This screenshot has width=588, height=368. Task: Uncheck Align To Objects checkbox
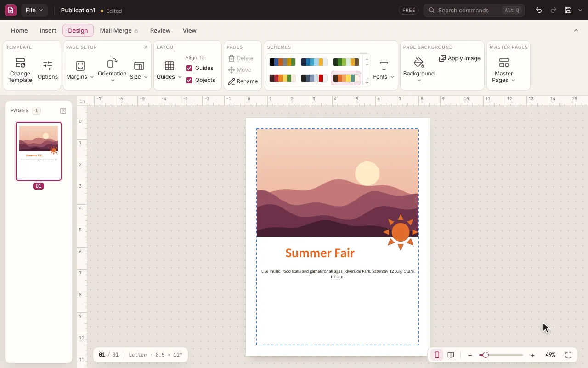pos(189,80)
